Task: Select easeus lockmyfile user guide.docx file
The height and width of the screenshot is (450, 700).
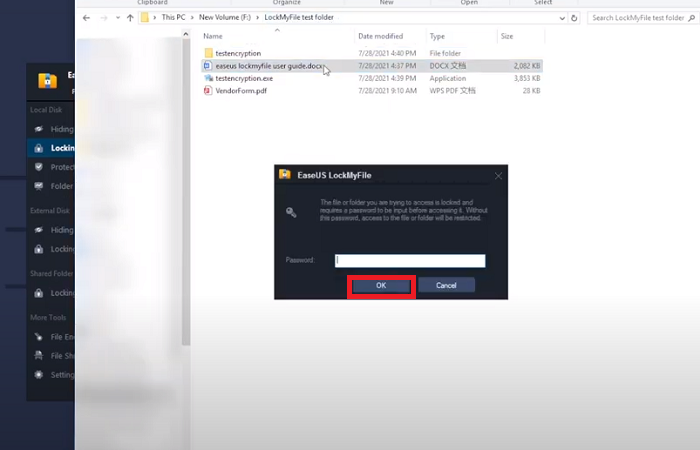Action: click(x=372, y=66)
